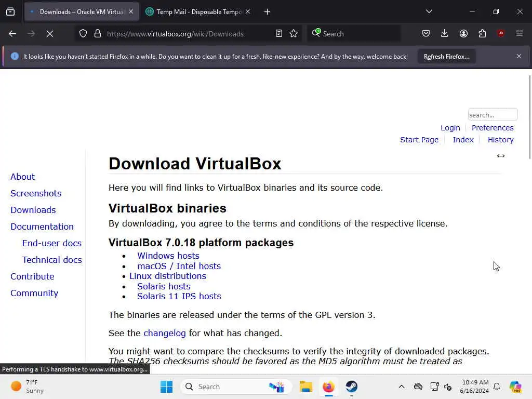Click the browser Search box

(x=353, y=34)
